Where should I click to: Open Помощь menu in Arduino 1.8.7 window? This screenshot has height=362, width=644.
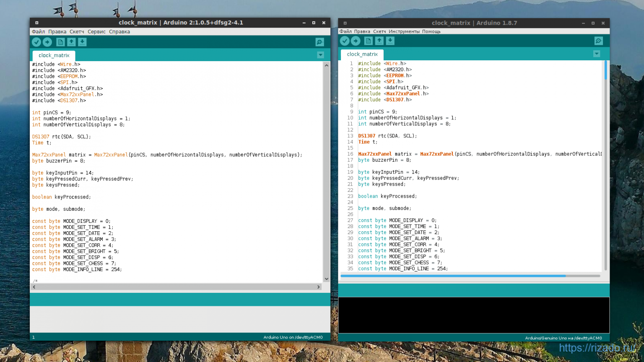[431, 31]
